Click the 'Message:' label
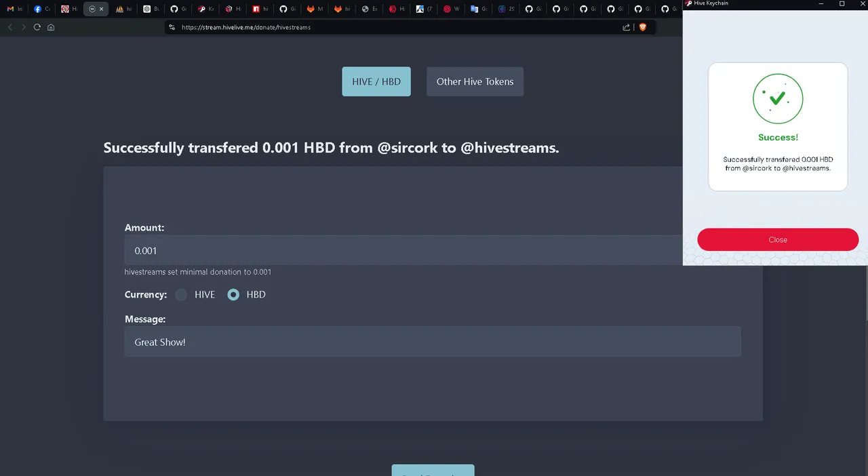868x476 pixels. point(145,319)
